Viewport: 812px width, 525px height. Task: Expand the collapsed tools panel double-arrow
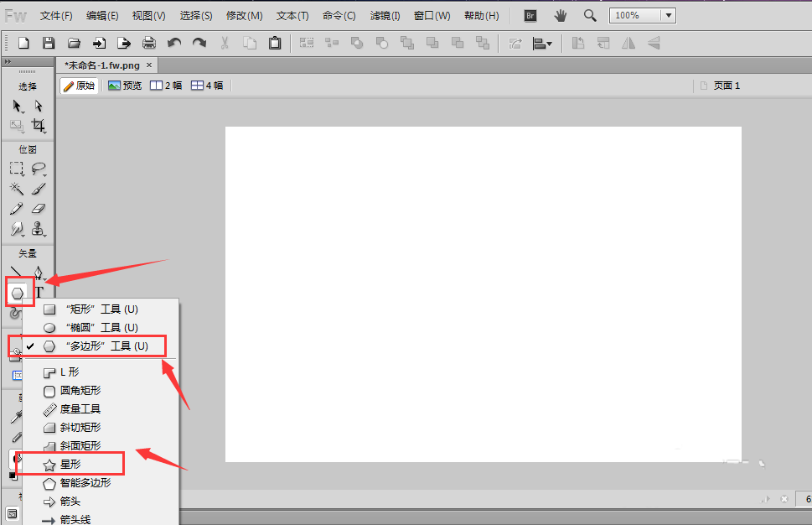tap(8, 62)
